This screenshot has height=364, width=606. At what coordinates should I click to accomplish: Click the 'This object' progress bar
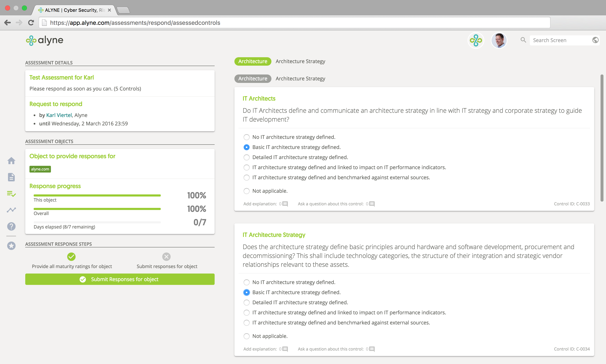[97, 195]
